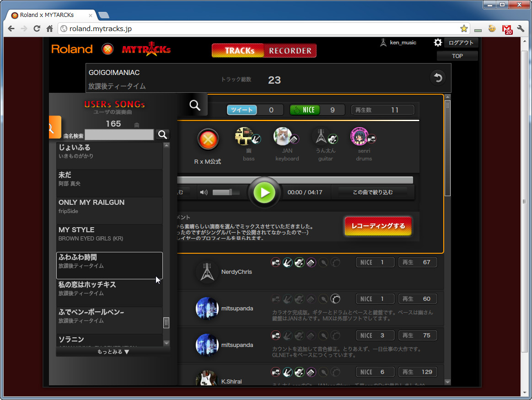Click the NICE 1 button in NerdyChris row
The height and width of the screenshot is (400, 532).
pos(375,262)
